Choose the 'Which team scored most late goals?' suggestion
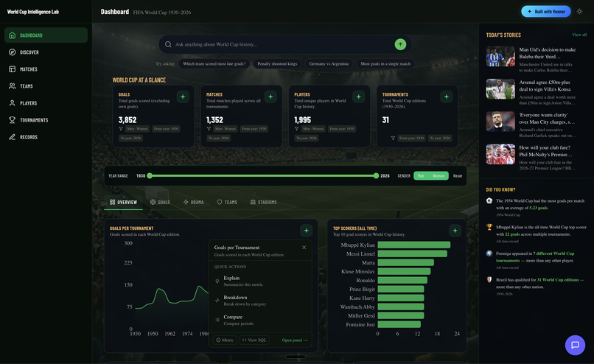The height and width of the screenshot is (364, 594). point(214,64)
